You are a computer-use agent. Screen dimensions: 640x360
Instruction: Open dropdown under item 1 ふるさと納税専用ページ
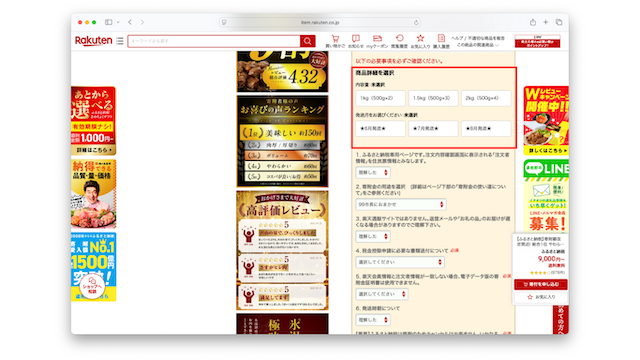373,173
